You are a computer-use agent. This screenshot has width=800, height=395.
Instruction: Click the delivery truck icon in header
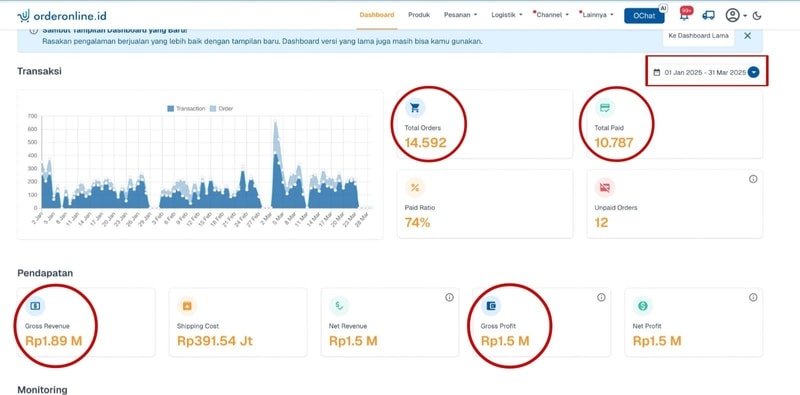708,15
